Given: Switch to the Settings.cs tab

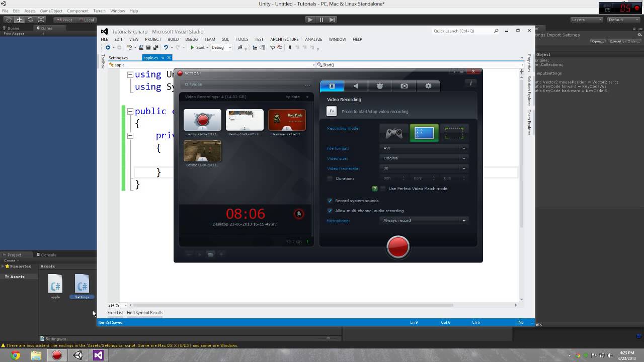Looking at the screenshot, I should pyautogui.click(x=119, y=58).
